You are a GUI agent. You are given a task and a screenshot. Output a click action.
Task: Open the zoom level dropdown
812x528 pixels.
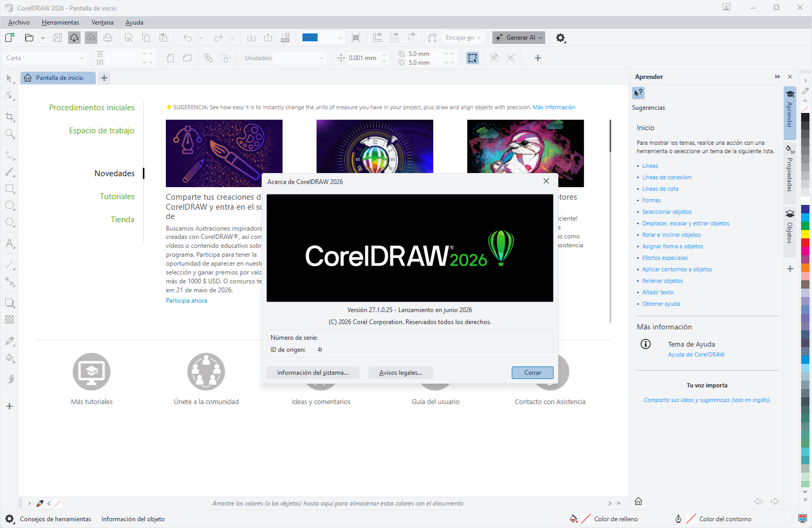click(340, 38)
